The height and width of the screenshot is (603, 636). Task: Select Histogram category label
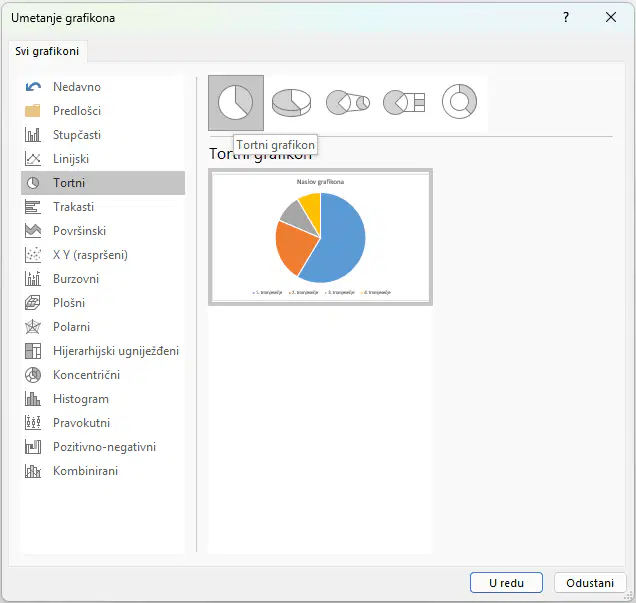[81, 399]
